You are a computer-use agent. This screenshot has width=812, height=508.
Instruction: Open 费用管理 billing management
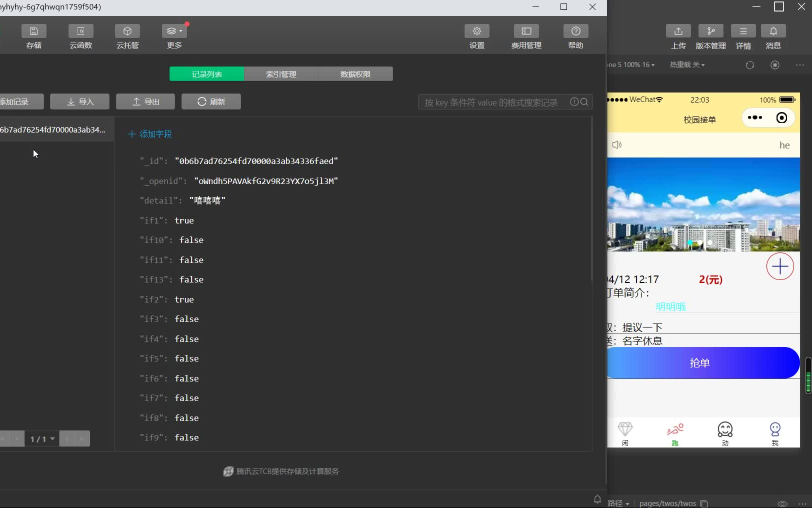pos(526,36)
